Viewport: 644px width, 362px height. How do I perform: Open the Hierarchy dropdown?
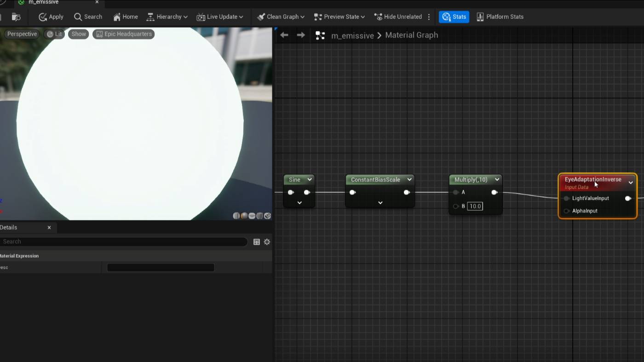[x=167, y=17]
